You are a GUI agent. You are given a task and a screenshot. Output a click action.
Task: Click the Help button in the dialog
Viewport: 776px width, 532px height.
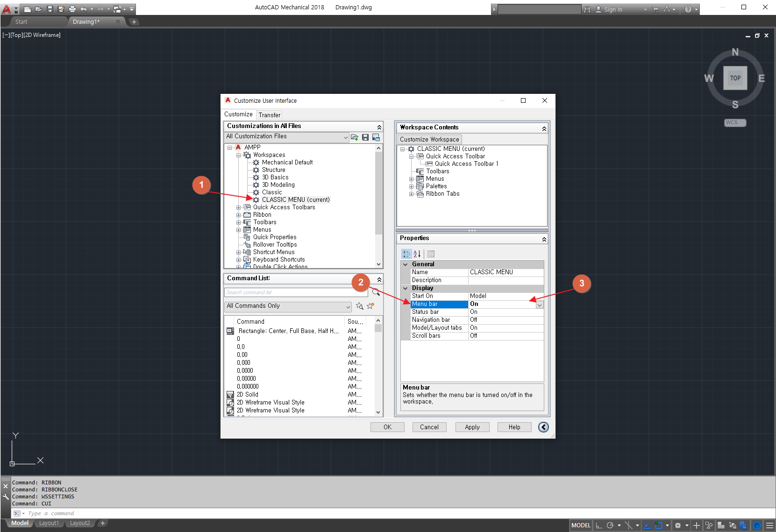pyautogui.click(x=514, y=427)
